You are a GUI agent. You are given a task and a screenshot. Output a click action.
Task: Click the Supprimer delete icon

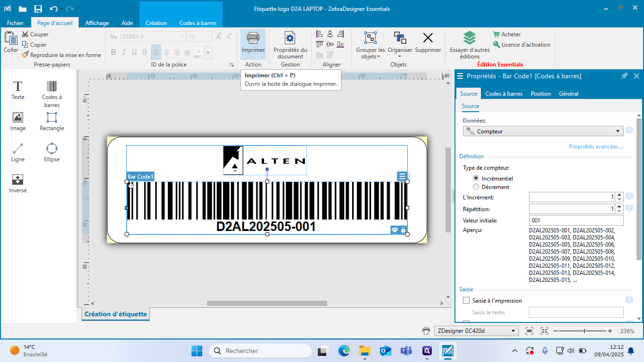click(x=428, y=42)
